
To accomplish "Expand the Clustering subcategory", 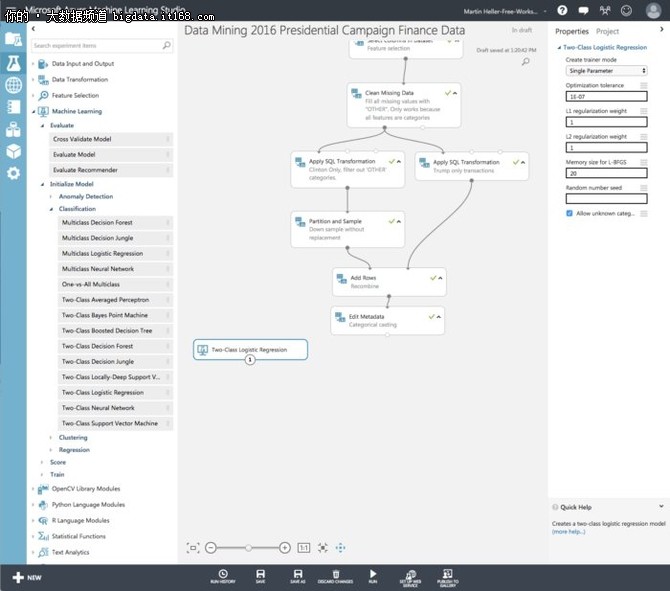I will tap(51, 438).
